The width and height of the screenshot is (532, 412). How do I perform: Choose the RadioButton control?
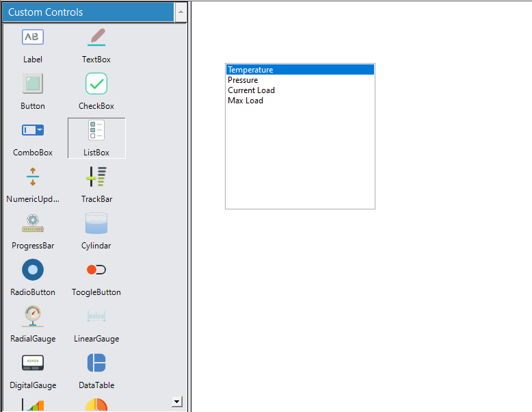point(33,278)
